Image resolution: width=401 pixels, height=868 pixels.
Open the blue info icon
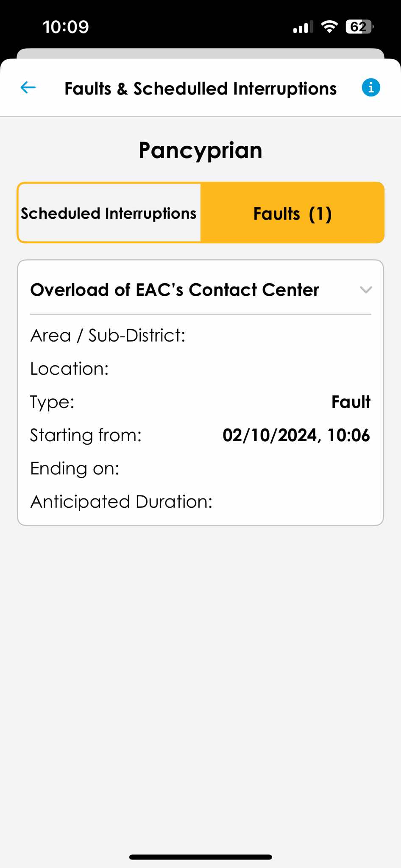(x=371, y=88)
